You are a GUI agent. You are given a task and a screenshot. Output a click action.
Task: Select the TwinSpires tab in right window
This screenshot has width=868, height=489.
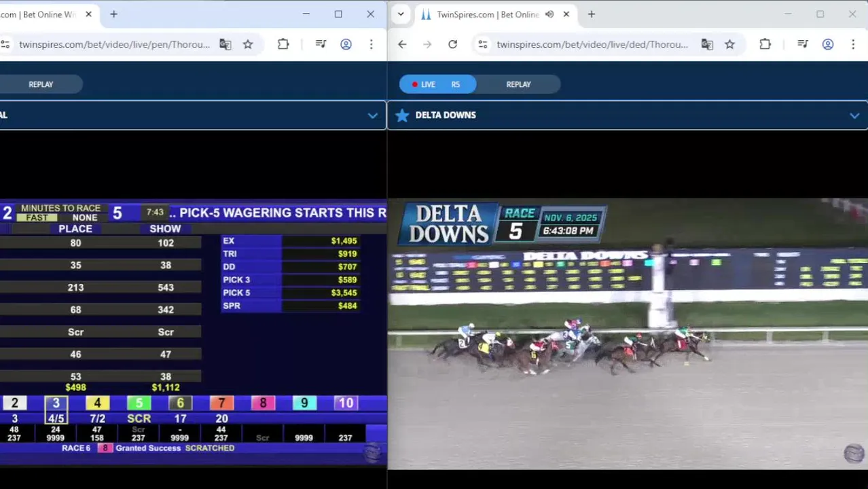pyautogui.click(x=496, y=14)
